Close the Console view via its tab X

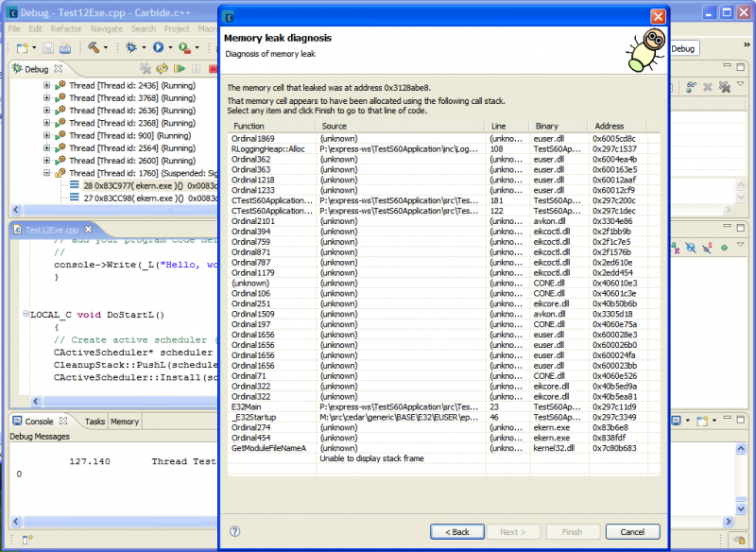click(x=63, y=421)
